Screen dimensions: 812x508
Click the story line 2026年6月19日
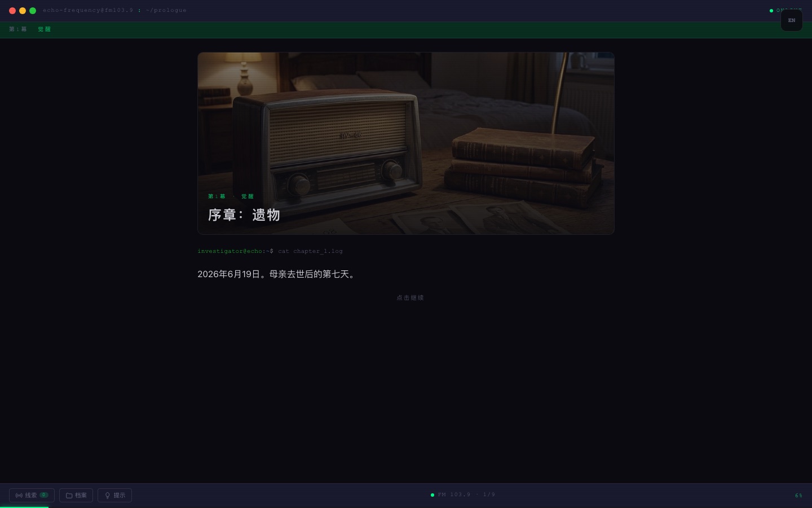point(277,274)
